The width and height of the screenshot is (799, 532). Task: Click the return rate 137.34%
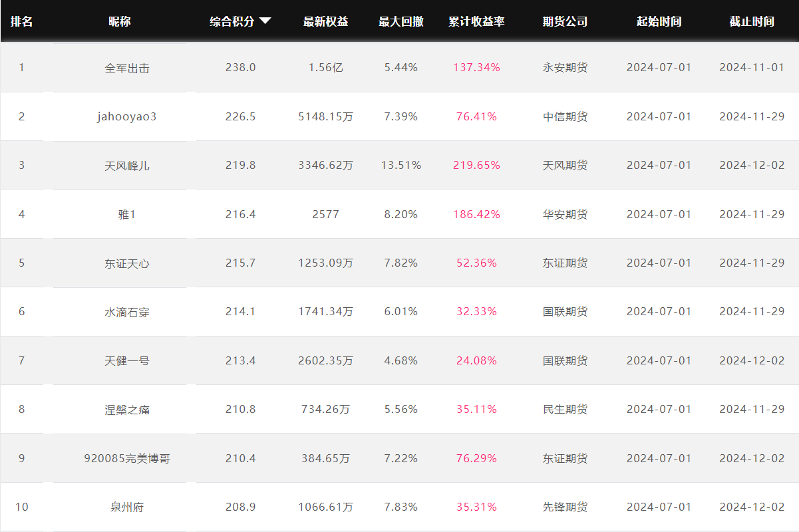point(476,67)
